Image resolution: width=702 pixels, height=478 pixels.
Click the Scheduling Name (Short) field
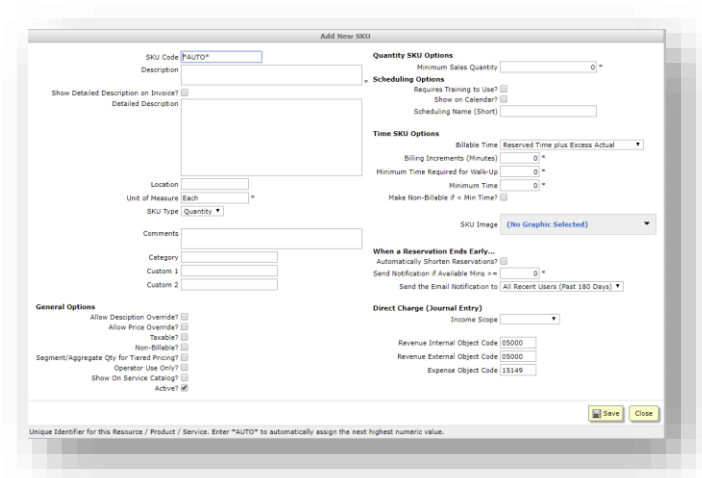pyautogui.click(x=548, y=111)
